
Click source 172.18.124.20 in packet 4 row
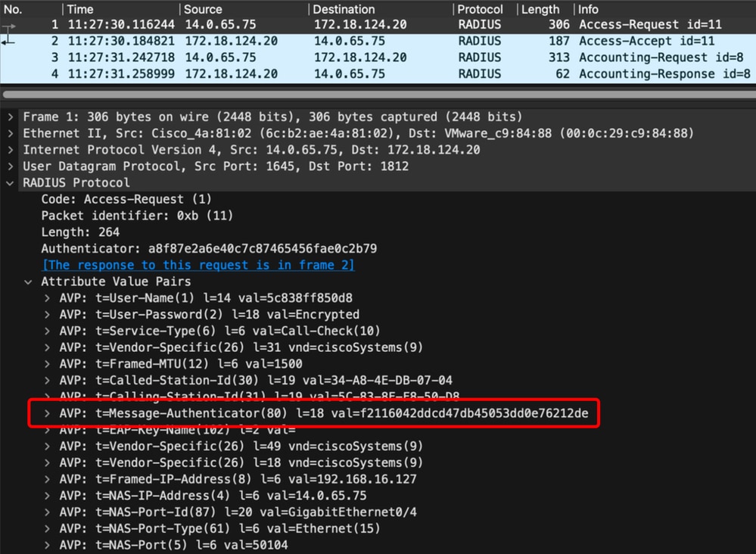coord(232,73)
